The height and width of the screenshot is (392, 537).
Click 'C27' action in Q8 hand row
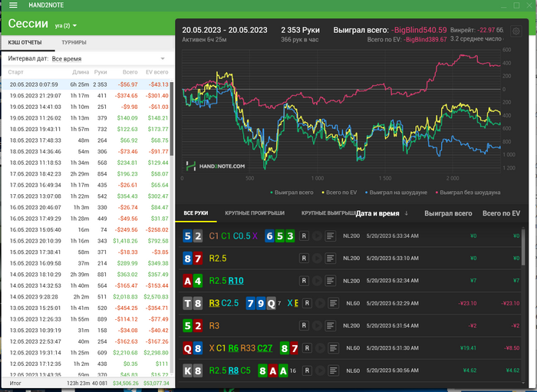(x=265, y=348)
